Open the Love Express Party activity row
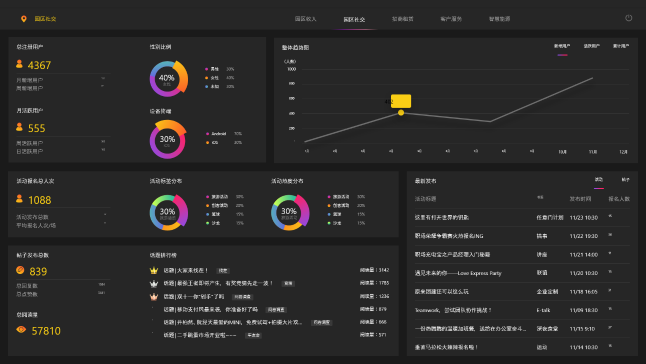 point(522,273)
